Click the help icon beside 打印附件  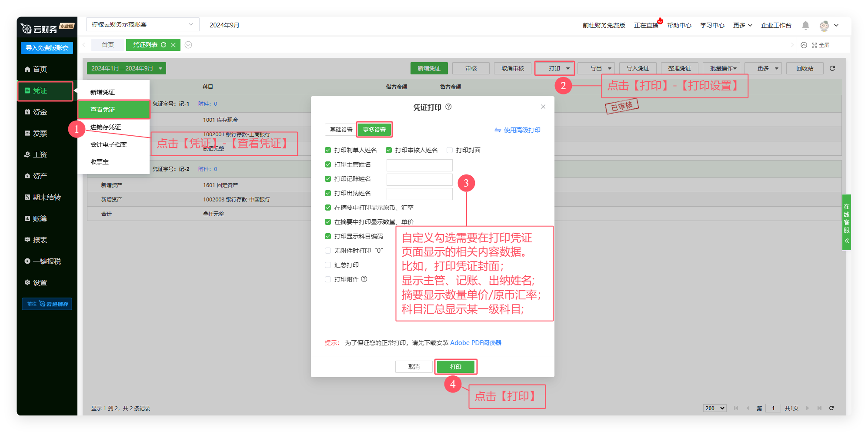pyautogui.click(x=364, y=279)
